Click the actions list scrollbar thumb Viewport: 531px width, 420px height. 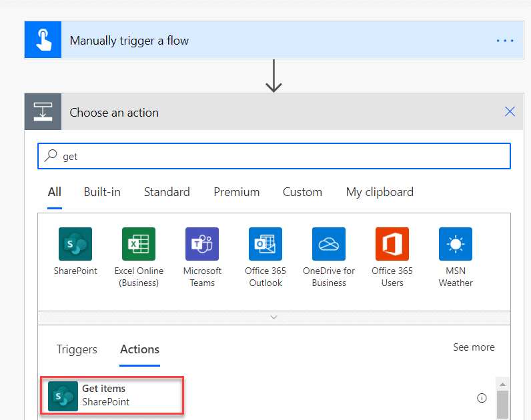pos(502,405)
